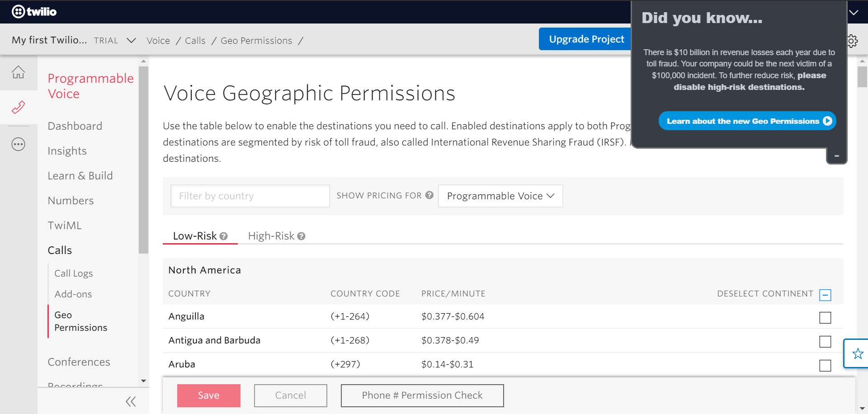Screen dimensions: 868x414
Task: Click the Twilio logo
Action: 34,11
